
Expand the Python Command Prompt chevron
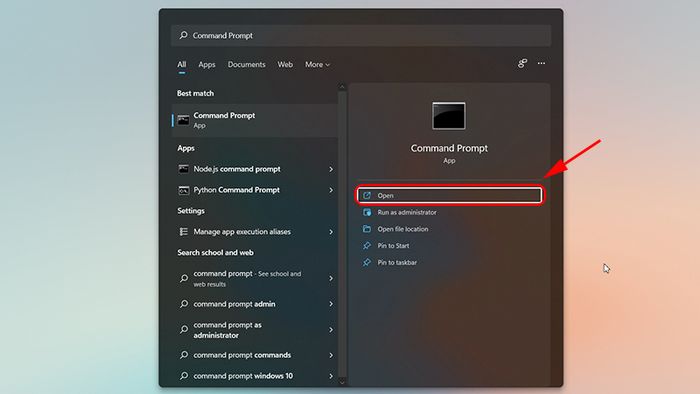(331, 190)
